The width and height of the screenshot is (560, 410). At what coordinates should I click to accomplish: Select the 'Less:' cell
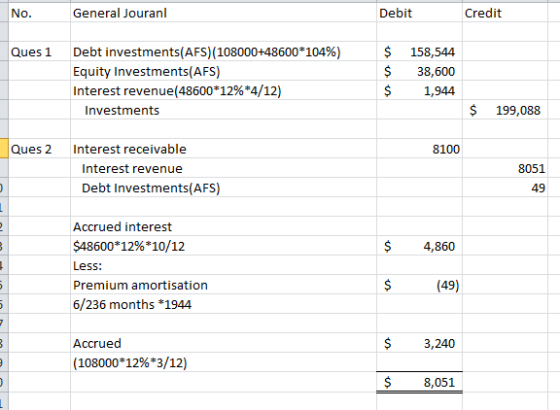point(223,265)
